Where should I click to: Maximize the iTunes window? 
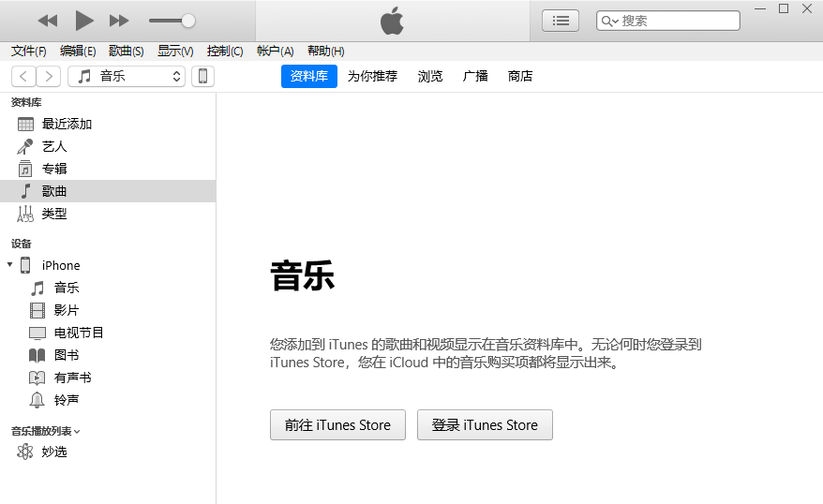pos(784,9)
